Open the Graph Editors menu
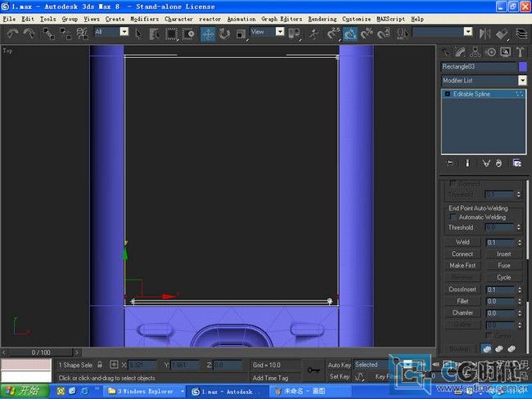 pos(282,19)
